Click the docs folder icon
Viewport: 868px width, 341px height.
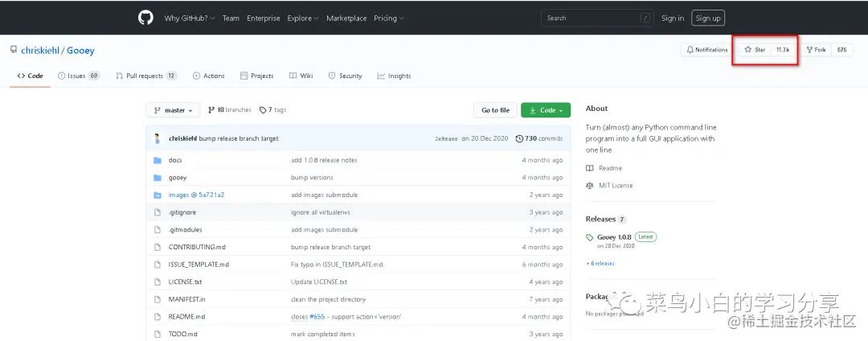point(158,160)
